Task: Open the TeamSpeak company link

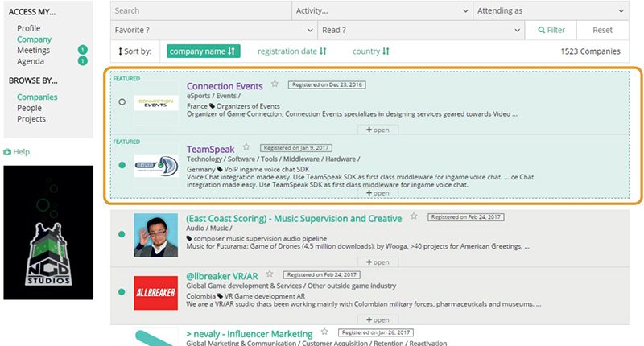Action: pos(210,149)
